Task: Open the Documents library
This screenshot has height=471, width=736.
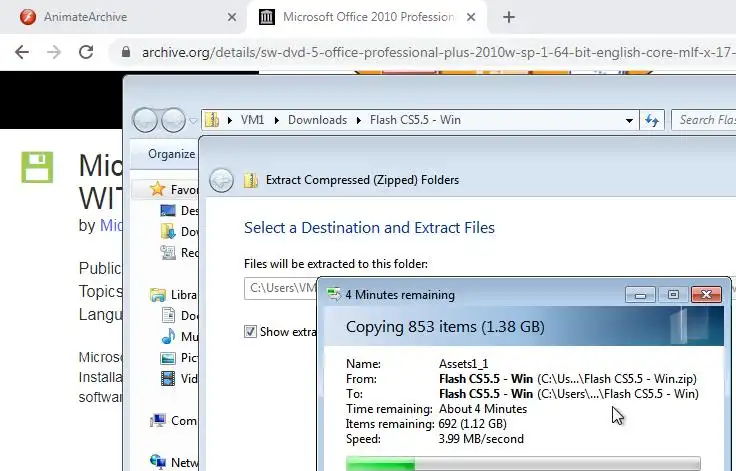Action: (x=179, y=316)
